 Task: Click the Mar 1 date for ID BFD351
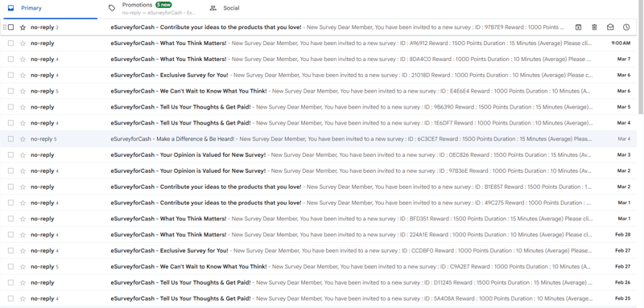(624, 219)
